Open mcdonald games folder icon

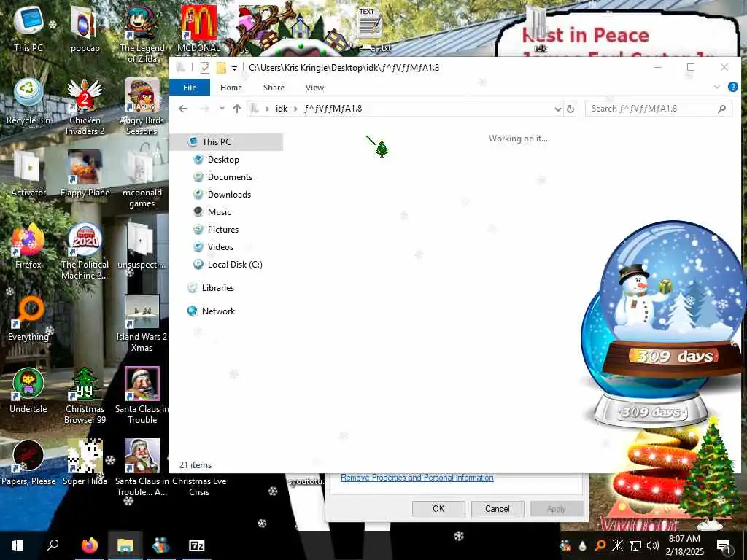[x=142, y=179]
